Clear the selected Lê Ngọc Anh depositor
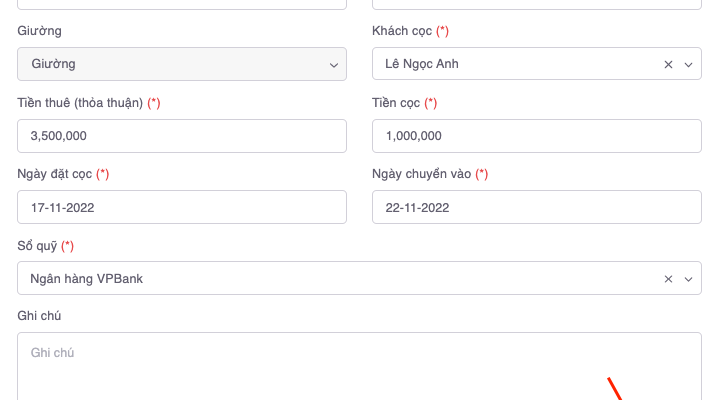 point(669,64)
